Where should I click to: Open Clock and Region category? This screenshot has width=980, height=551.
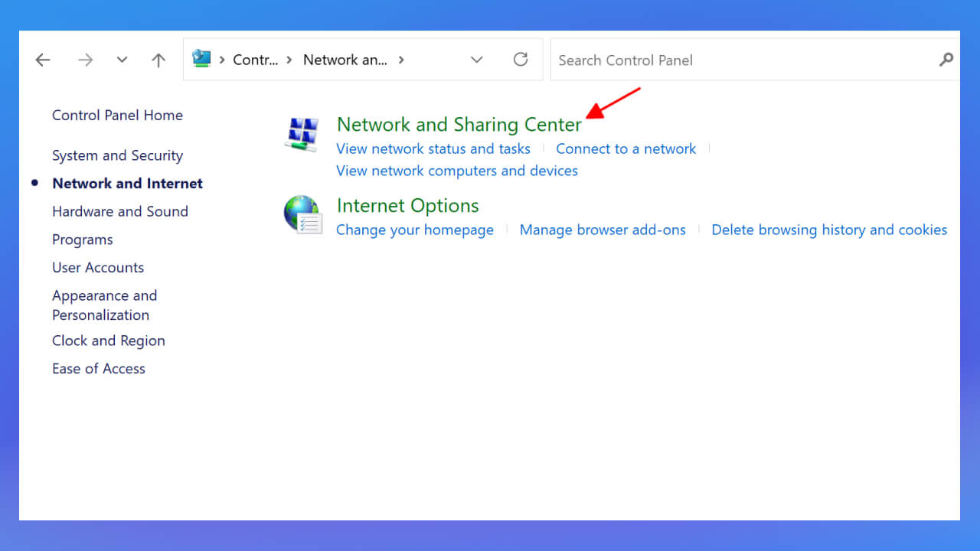click(109, 341)
